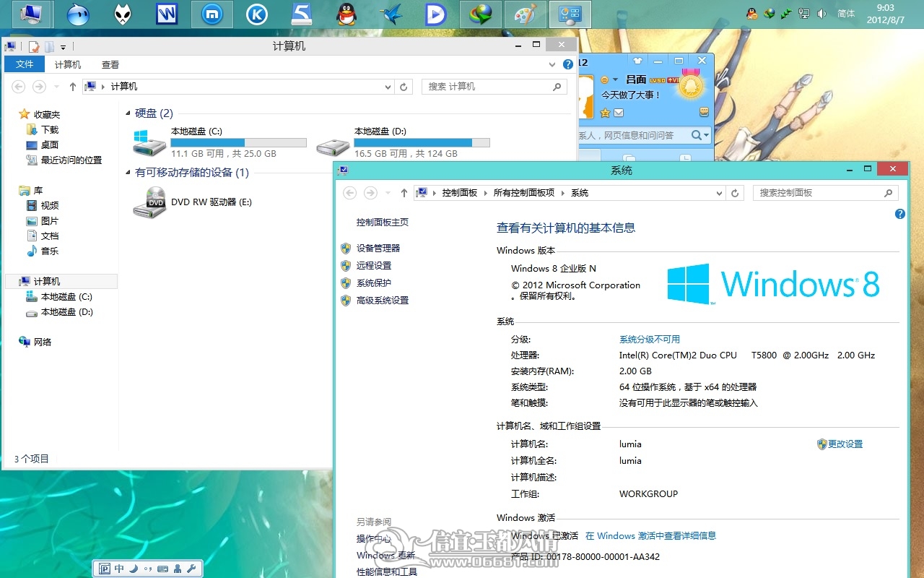Open the 文件 ribbon tab
The width and height of the screenshot is (924, 578).
[25, 64]
